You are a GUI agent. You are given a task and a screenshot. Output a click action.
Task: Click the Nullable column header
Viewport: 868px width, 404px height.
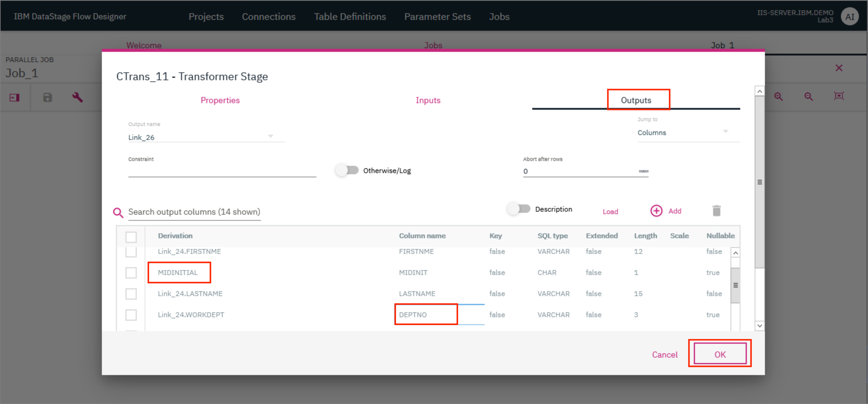[x=720, y=236]
